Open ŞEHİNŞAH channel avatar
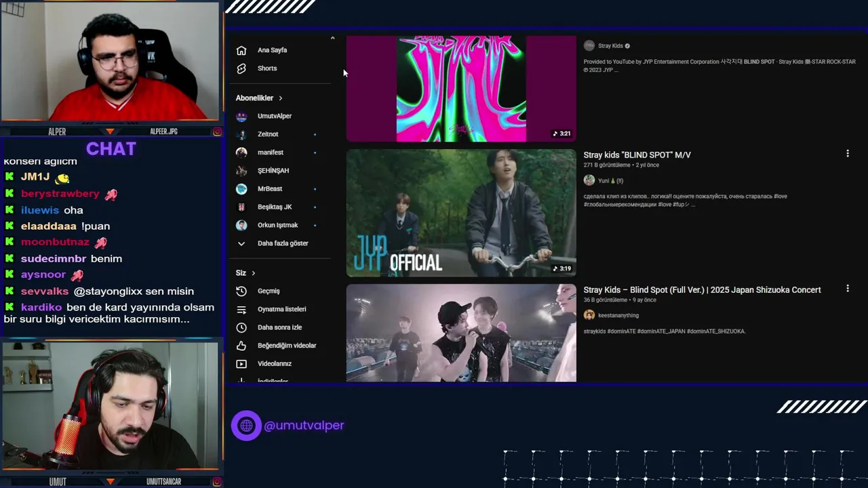 tap(241, 171)
